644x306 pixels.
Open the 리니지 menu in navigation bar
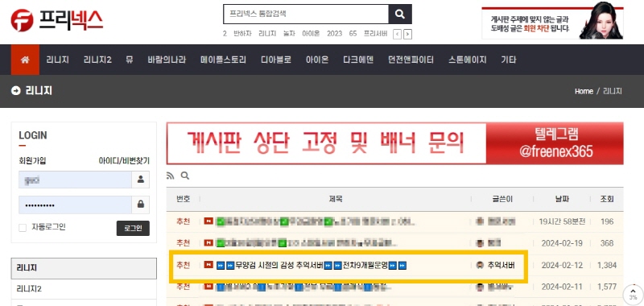57,60
